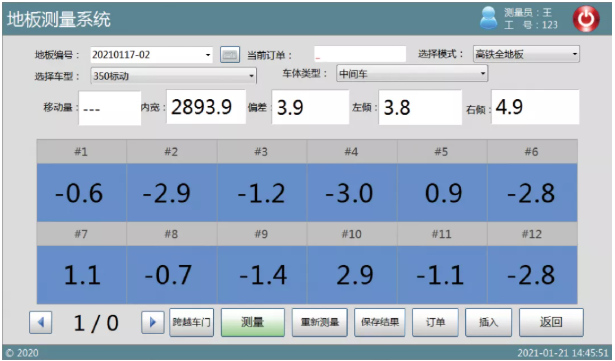
Task: Click the 跨越车门 button
Action: (x=191, y=323)
